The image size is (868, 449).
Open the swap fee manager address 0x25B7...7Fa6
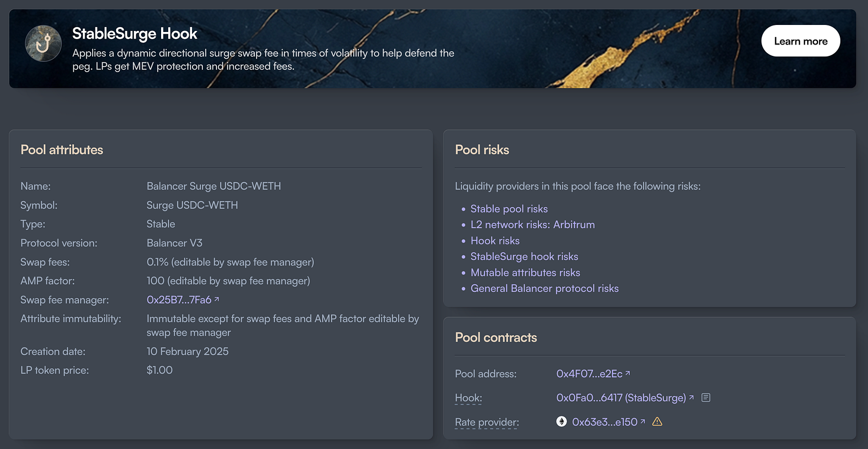(x=179, y=300)
